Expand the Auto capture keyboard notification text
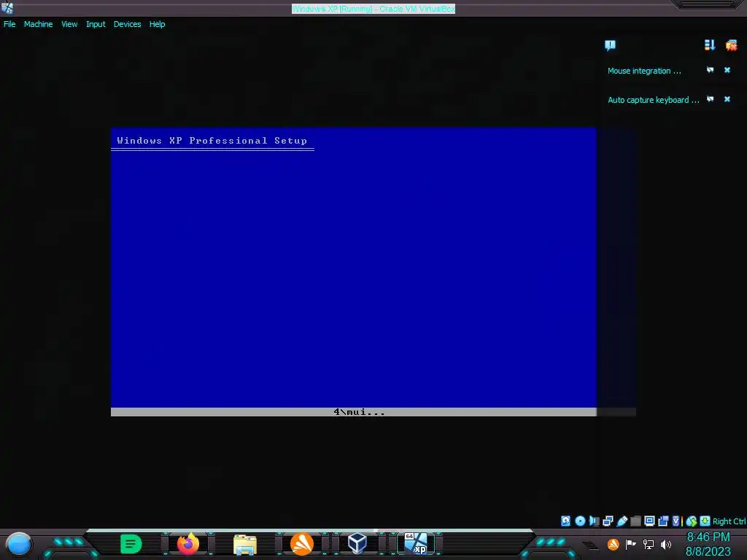The image size is (747, 560). [x=653, y=100]
